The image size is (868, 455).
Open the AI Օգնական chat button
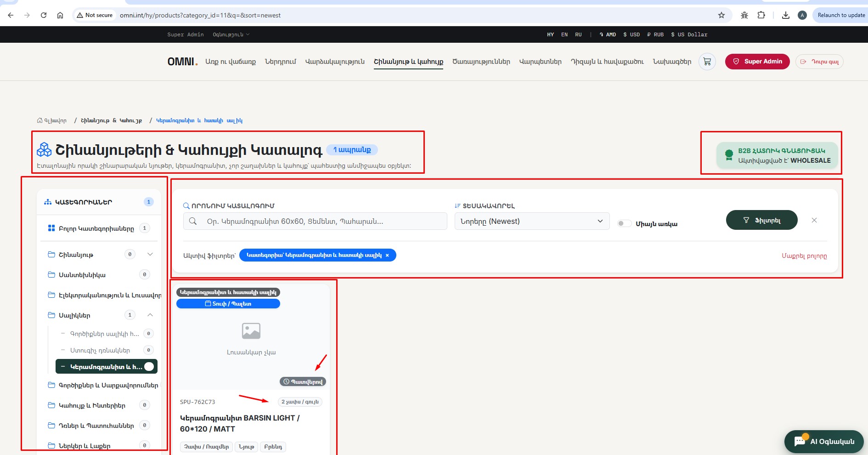824,442
